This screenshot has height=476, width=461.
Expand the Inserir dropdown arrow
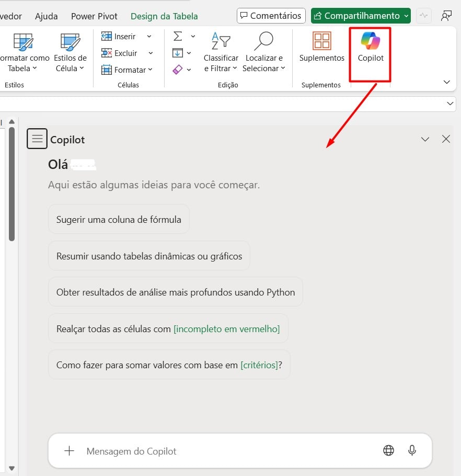click(x=149, y=37)
